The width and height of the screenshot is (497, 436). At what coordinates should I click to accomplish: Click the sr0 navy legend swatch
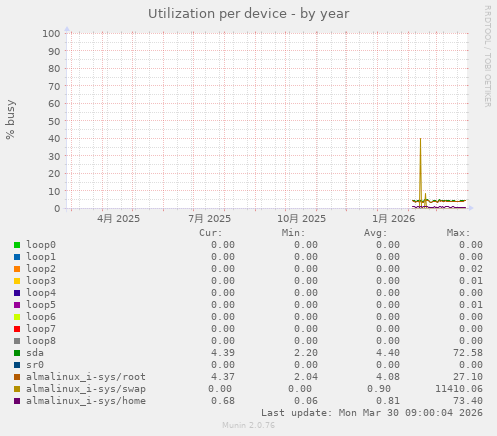[17, 365]
